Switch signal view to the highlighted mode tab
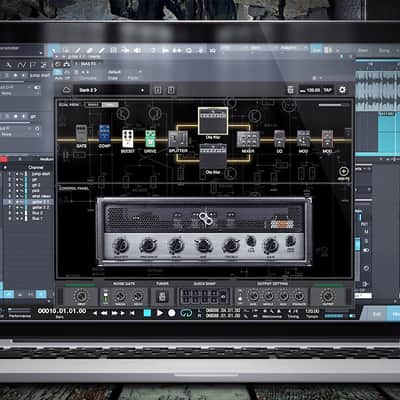This screenshot has width=400, height=400. click(110, 105)
